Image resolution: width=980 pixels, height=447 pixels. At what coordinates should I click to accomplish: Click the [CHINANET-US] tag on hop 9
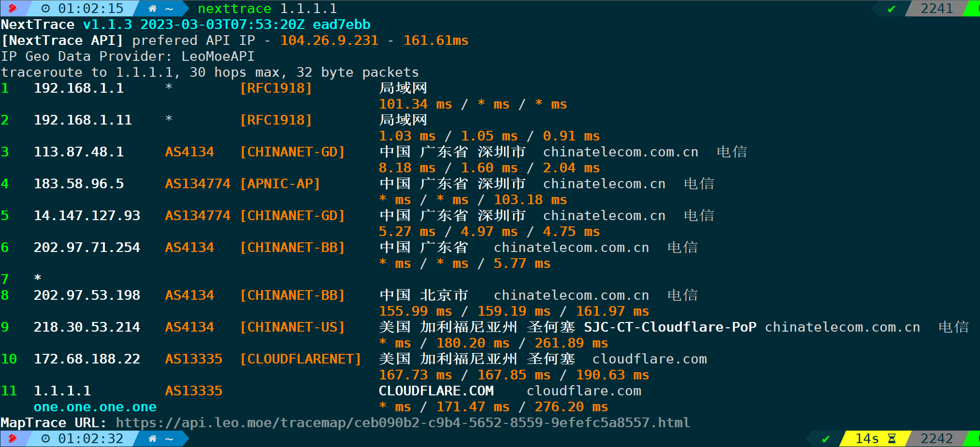pyautogui.click(x=292, y=327)
